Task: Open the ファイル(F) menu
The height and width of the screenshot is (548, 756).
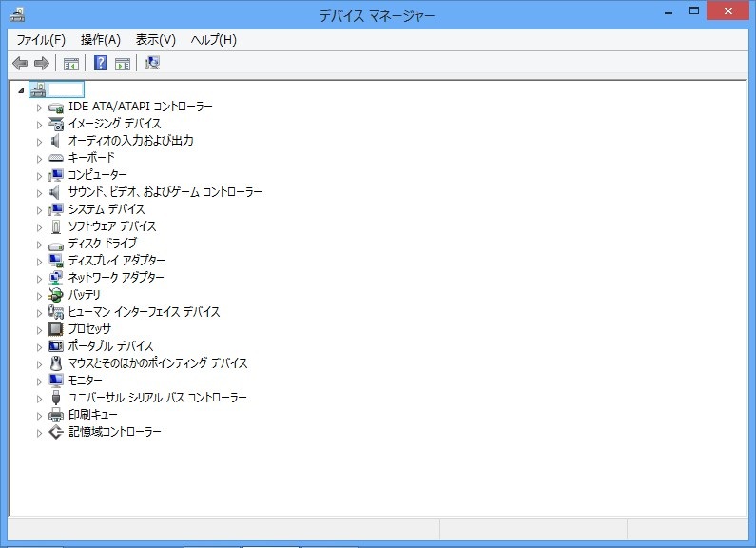Action: point(41,40)
